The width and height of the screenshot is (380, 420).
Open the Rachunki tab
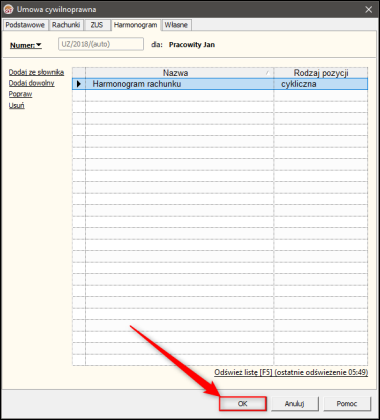(x=66, y=25)
